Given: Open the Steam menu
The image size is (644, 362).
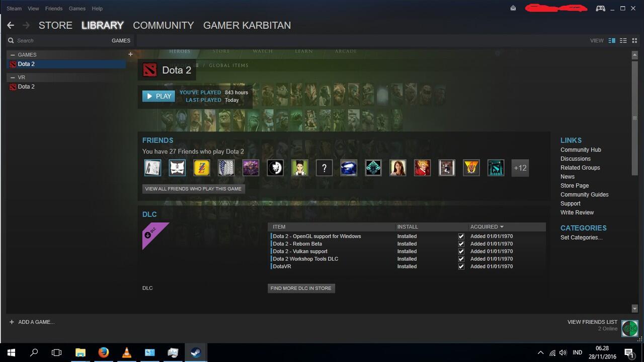Looking at the screenshot, I should coord(14,9).
